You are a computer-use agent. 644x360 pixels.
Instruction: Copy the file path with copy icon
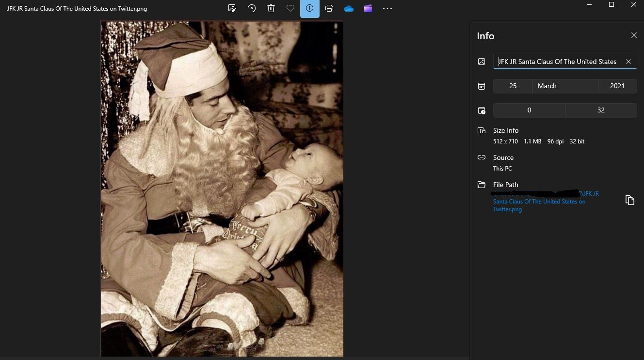(629, 200)
